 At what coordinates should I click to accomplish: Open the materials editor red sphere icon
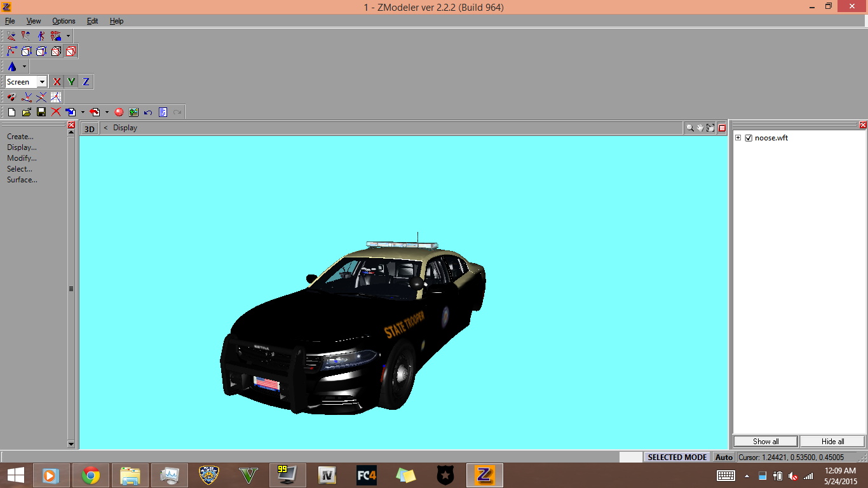pyautogui.click(x=119, y=112)
